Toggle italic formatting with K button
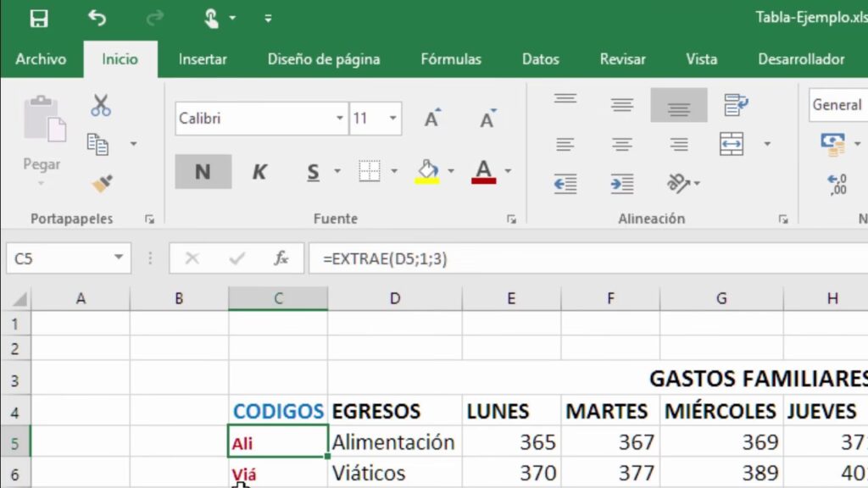Image resolution: width=868 pixels, height=488 pixels. (259, 172)
